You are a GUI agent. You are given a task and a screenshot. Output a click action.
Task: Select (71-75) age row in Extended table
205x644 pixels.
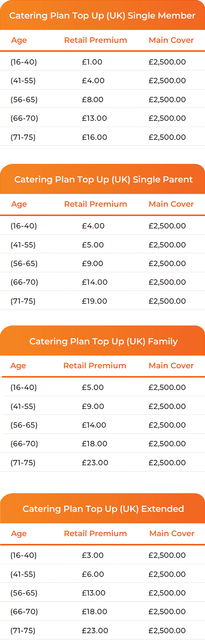102,631
